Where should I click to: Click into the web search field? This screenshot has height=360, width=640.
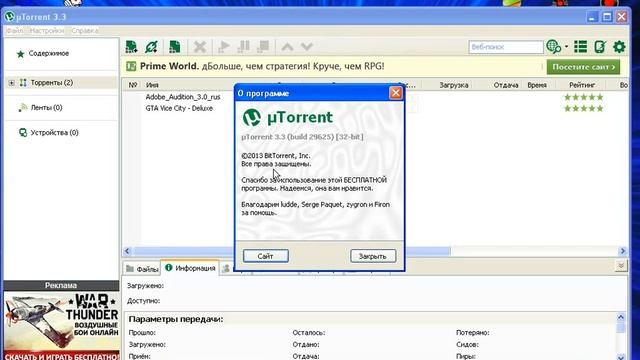506,47
